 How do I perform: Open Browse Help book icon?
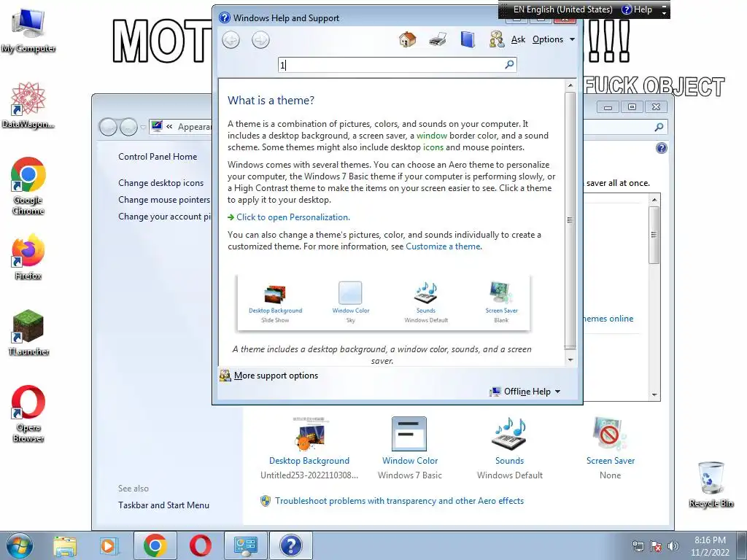468,39
